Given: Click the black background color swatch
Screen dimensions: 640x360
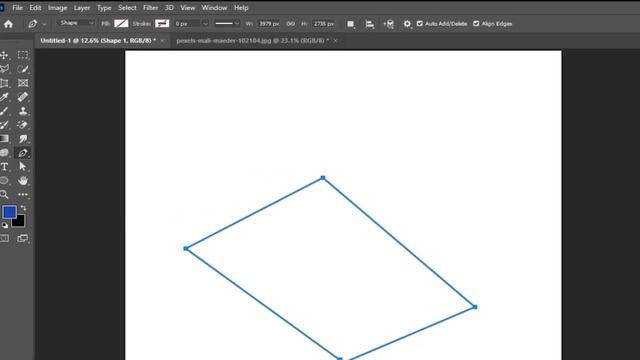Looking at the screenshot, I should 19,222.
